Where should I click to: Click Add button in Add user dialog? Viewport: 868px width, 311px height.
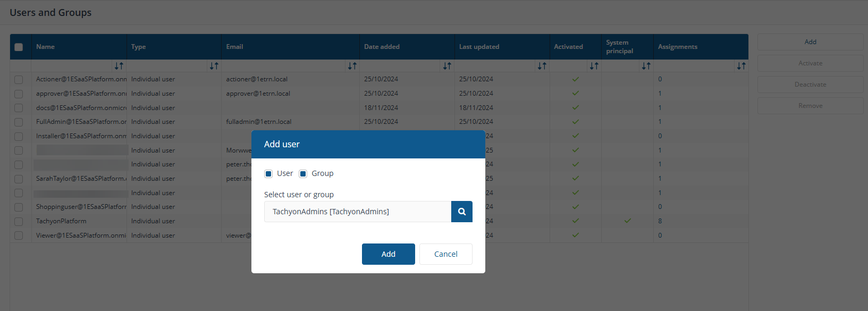coord(388,254)
